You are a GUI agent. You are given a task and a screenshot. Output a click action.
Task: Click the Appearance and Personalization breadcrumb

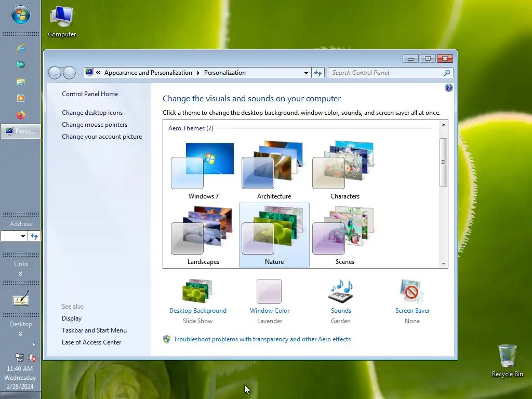click(x=148, y=73)
